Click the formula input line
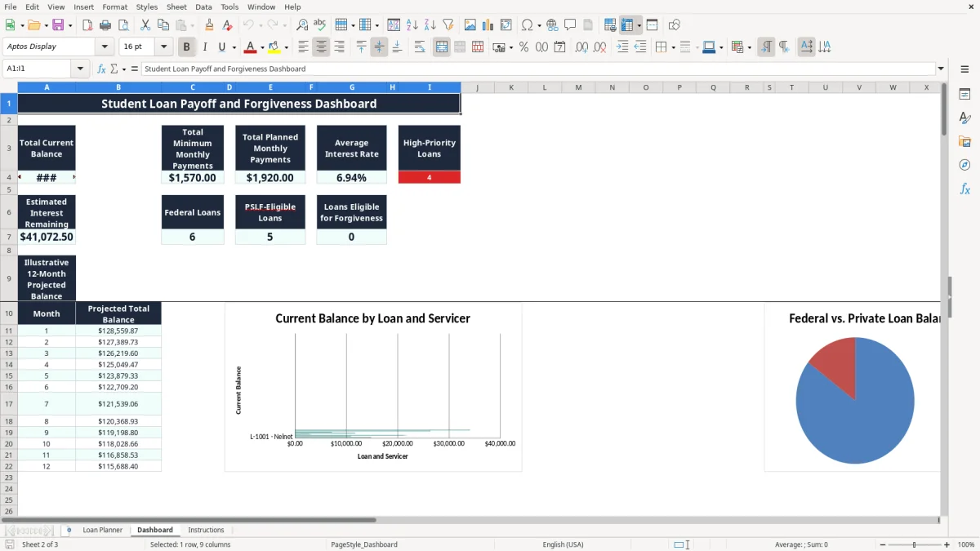 pos(537,69)
